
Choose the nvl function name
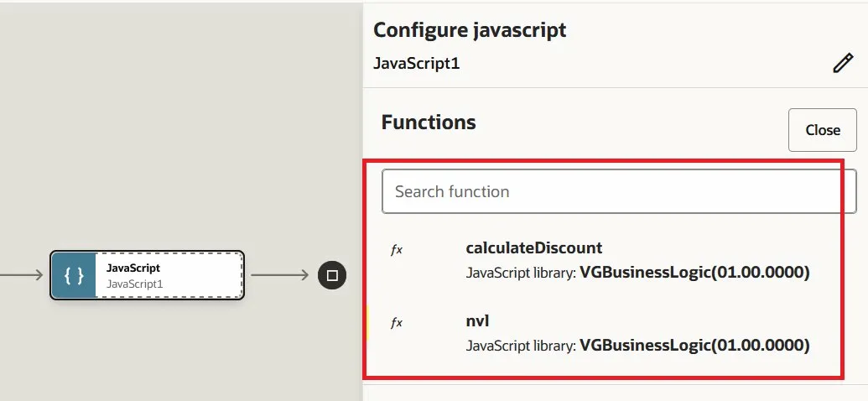477,320
